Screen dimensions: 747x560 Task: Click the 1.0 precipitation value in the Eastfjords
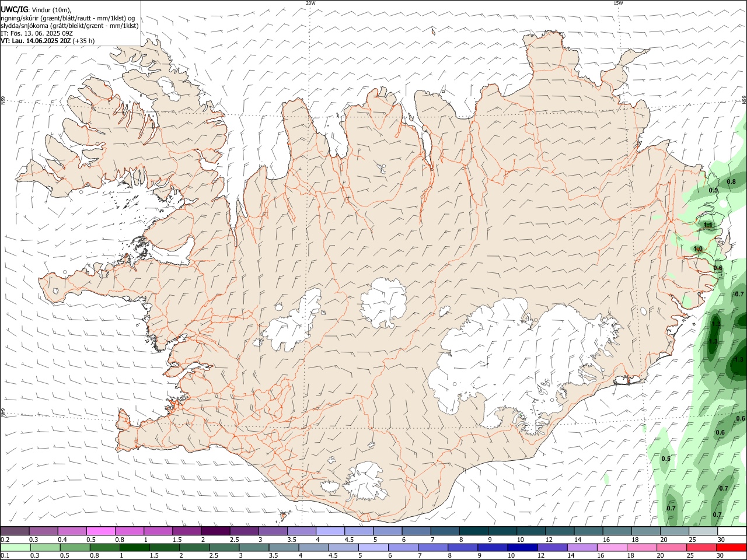(697, 249)
